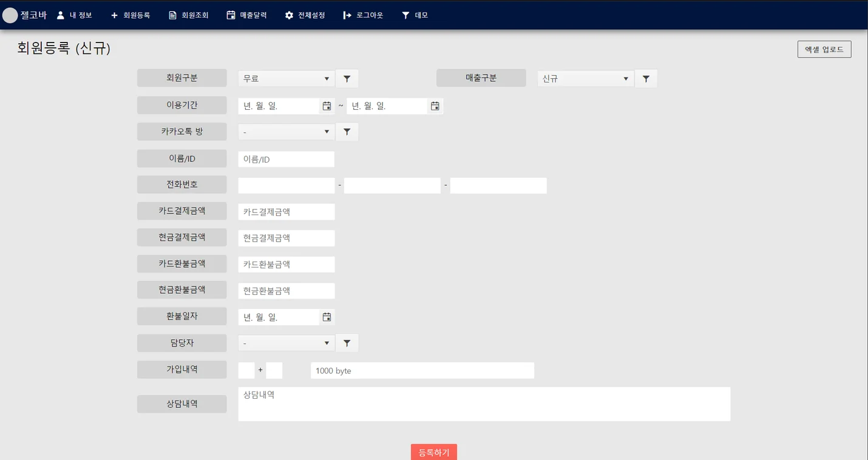Click the middle 전화번호 input box

pyautogui.click(x=392, y=186)
